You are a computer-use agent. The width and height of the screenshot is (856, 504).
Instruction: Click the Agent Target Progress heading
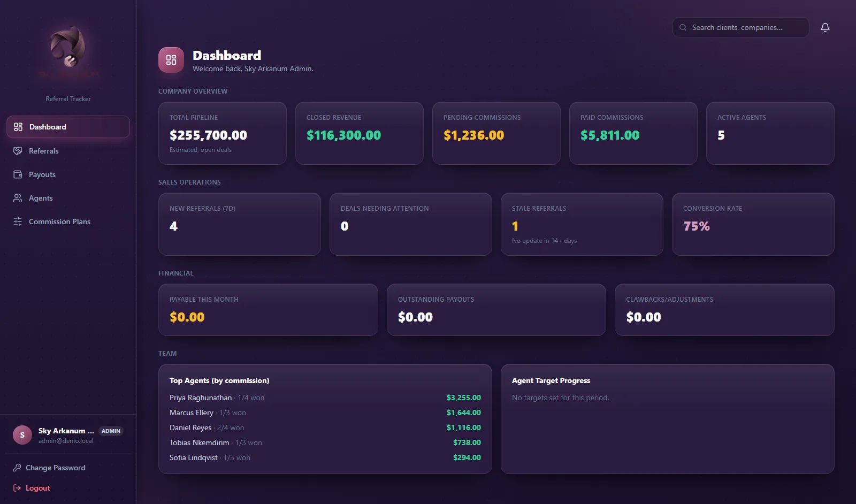tap(551, 380)
